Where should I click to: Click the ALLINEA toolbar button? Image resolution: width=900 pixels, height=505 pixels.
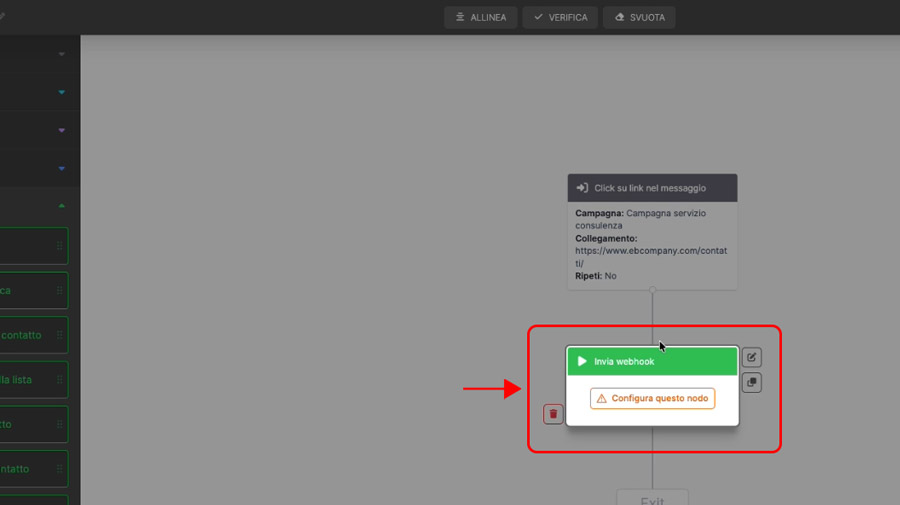tap(480, 17)
